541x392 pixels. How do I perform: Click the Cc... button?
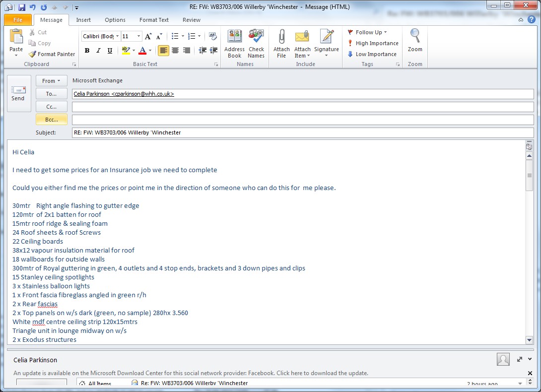52,107
